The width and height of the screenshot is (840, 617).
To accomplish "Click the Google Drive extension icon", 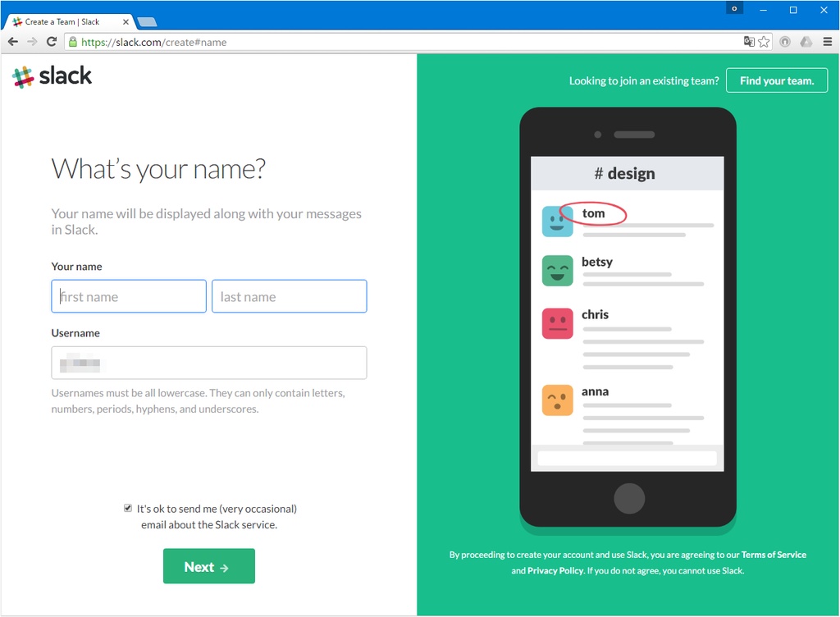I will click(x=806, y=42).
